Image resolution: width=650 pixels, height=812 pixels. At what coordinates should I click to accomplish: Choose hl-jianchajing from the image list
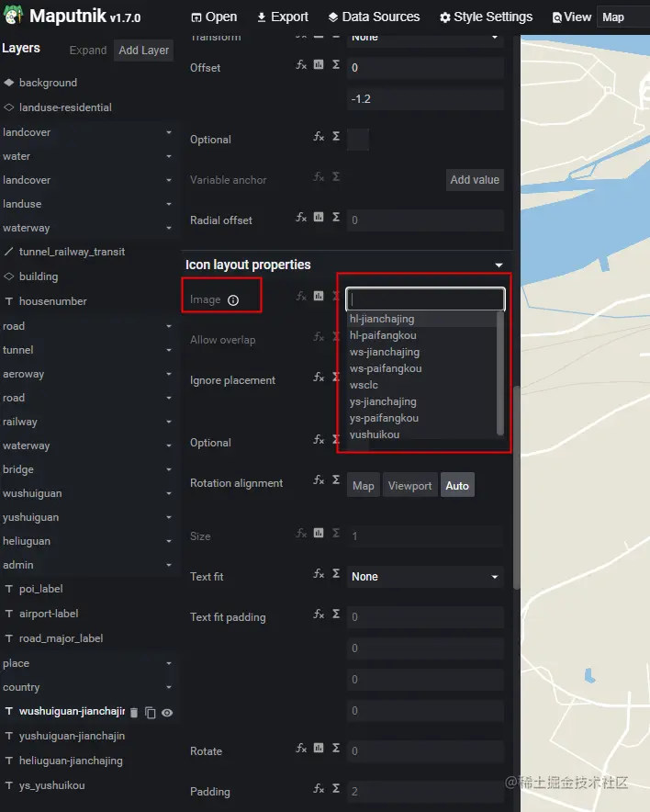coord(421,319)
